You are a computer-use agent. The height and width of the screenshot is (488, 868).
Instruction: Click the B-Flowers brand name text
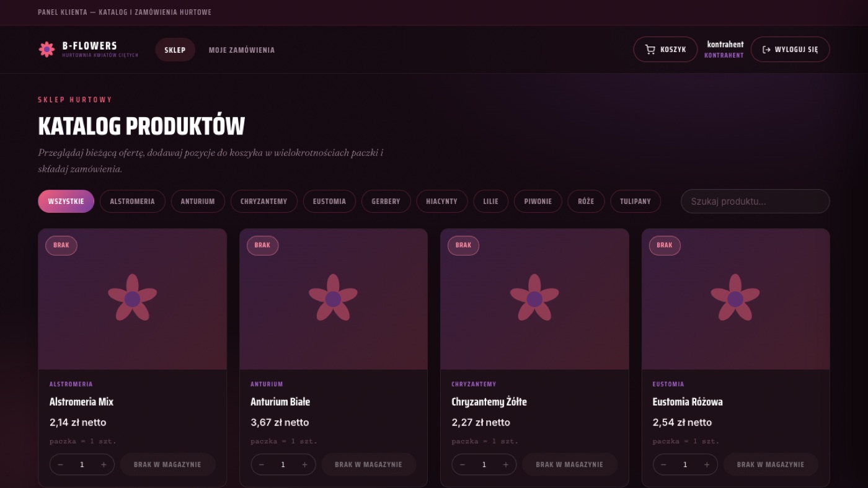click(x=90, y=46)
